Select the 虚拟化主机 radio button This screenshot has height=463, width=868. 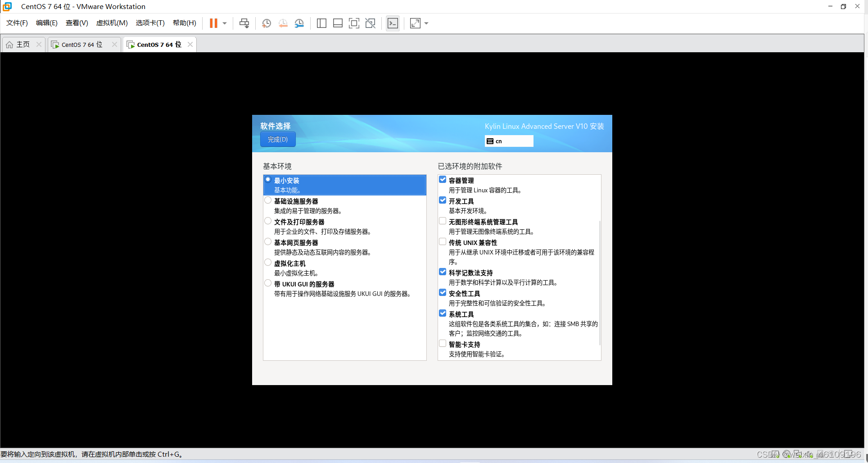(268, 263)
